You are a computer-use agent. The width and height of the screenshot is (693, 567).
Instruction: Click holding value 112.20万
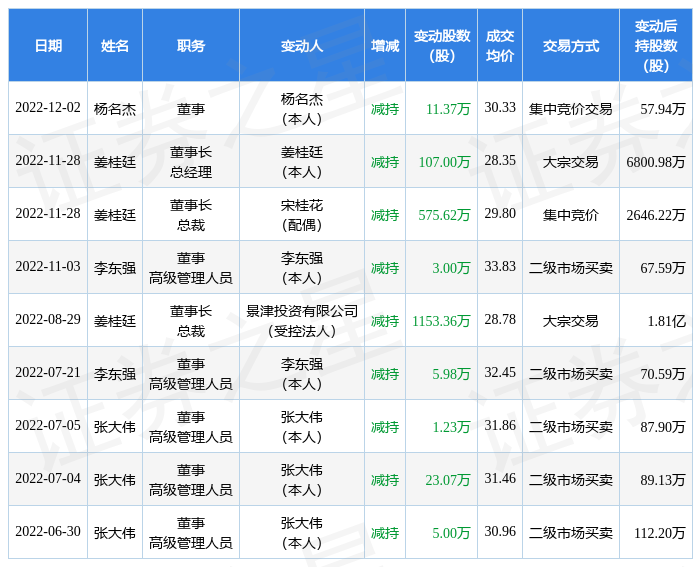pyautogui.click(x=660, y=533)
